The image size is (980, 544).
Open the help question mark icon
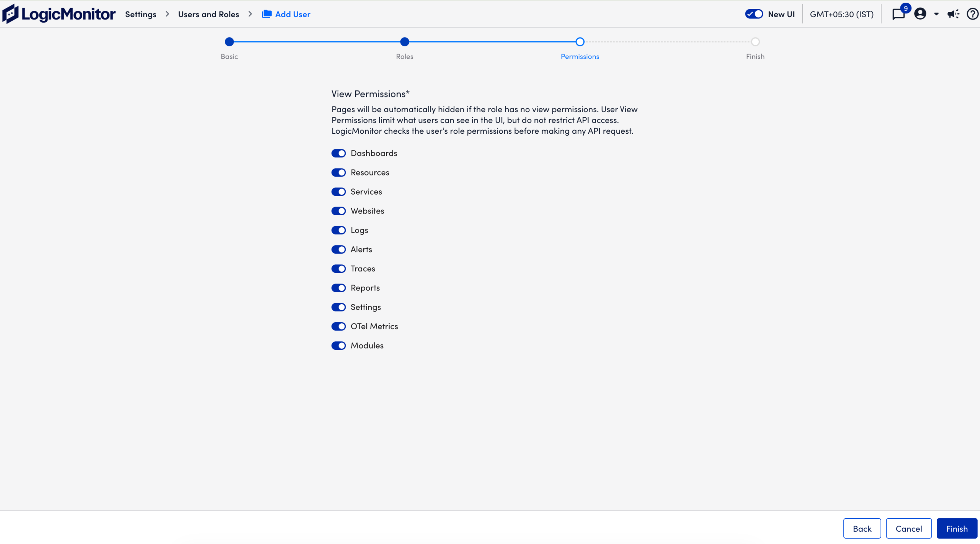coord(973,14)
